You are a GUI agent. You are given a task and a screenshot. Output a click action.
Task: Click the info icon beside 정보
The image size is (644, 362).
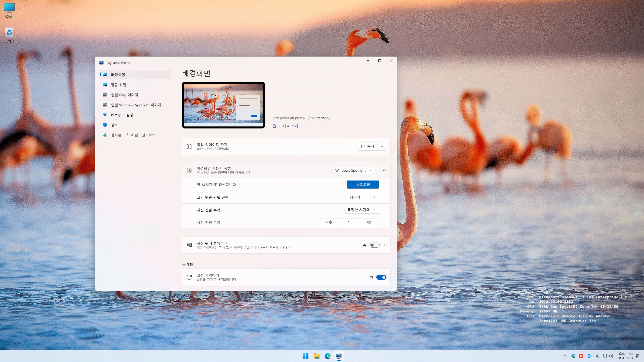click(x=105, y=125)
